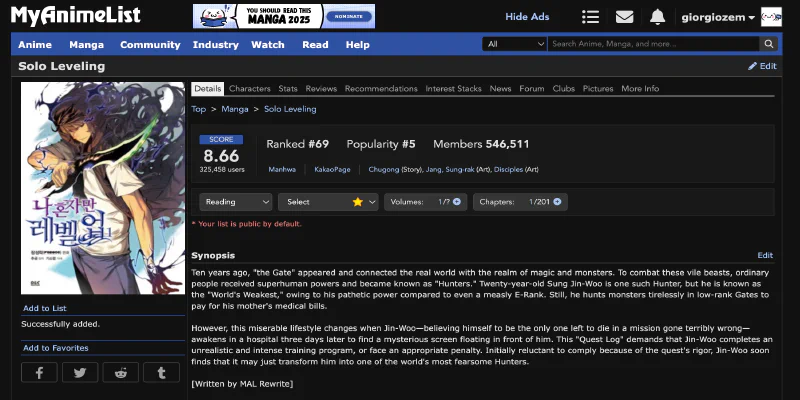Increment volumes read with plus button
Image resolution: width=800 pixels, height=400 pixels.
(457, 202)
